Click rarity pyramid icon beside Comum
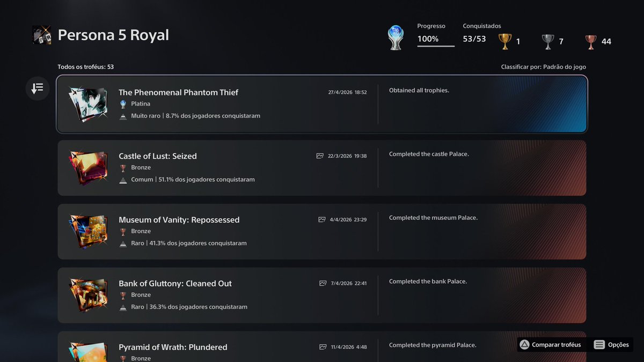The width and height of the screenshot is (644, 362). (123, 180)
